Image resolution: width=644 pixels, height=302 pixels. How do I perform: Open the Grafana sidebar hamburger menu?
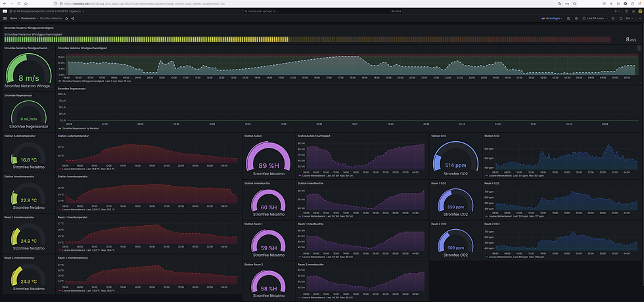click(x=5, y=18)
